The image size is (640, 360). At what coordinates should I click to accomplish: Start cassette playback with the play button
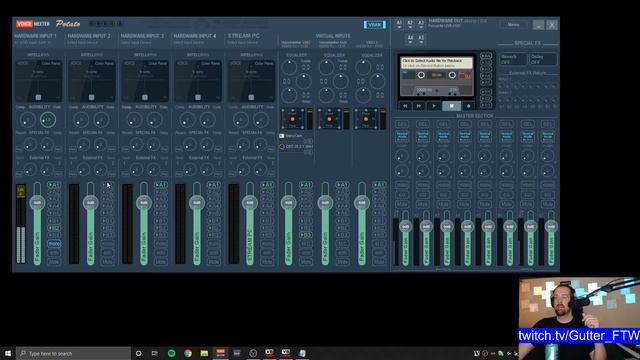pos(434,106)
